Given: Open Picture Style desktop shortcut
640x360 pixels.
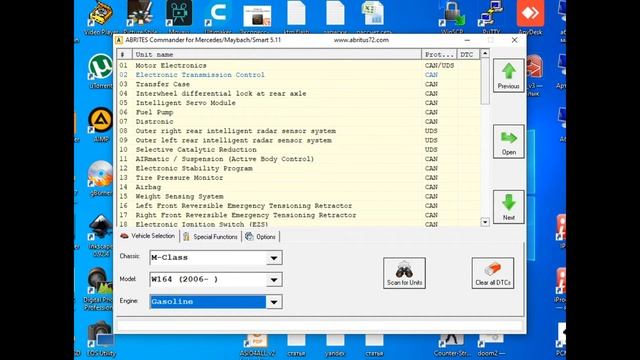Looking at the screenshot, I should [140, 17].
